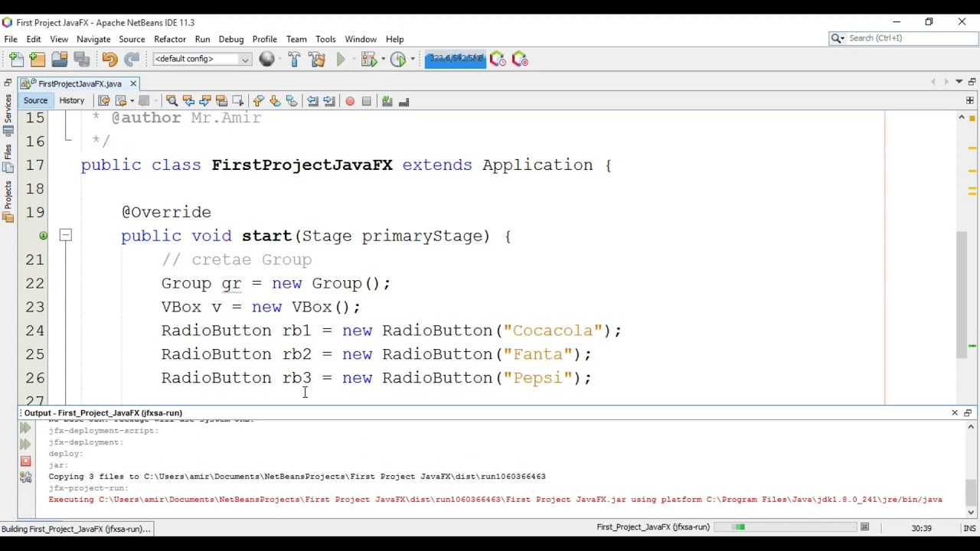Screen dimensions: 980x551
Task: Click the Profile Project clock icon
Action: [397, 59]
